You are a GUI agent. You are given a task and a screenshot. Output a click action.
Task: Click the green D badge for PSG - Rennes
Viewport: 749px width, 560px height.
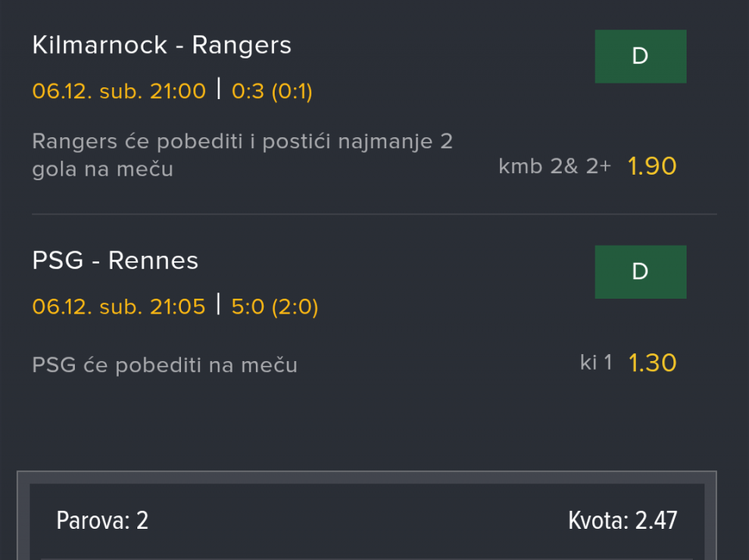tap(640, 271)
